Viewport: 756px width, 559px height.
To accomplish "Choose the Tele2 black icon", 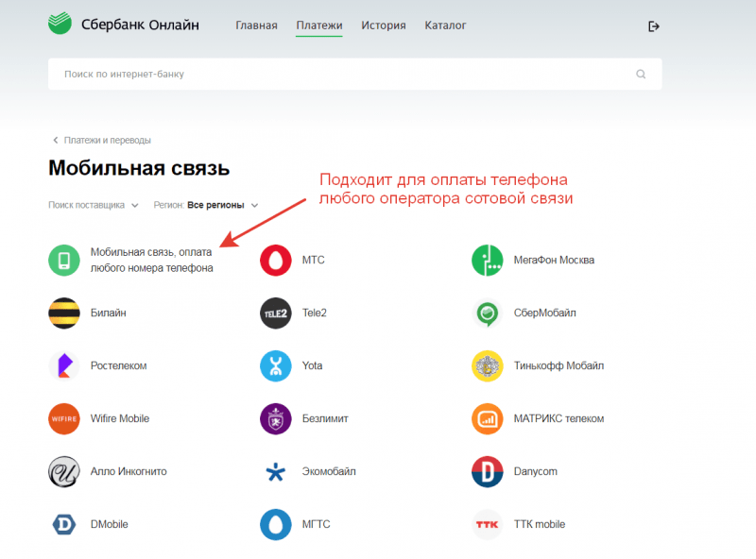I will click(x=276, y=313).
